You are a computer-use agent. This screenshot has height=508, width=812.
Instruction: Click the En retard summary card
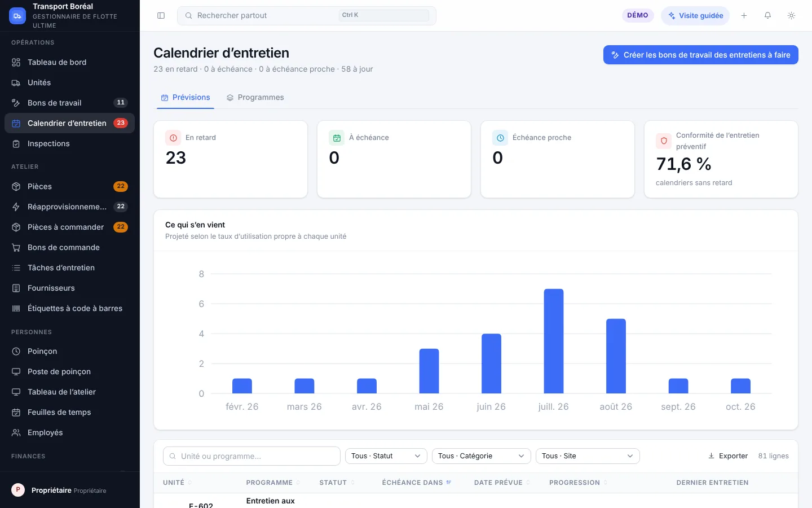coord(231,159)
